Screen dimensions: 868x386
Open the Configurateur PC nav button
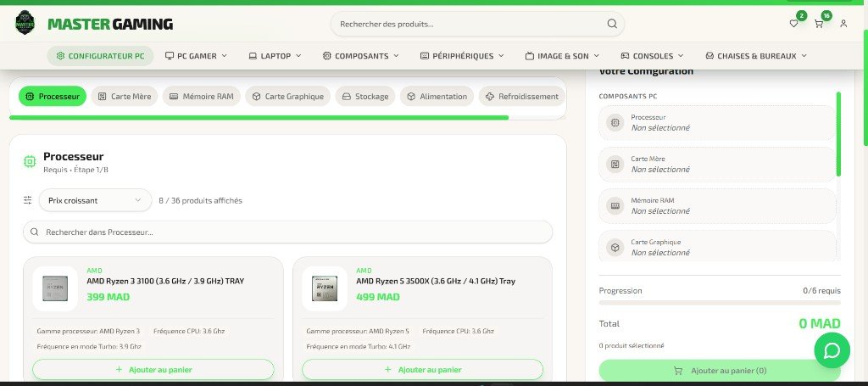[x=100, y=56]
